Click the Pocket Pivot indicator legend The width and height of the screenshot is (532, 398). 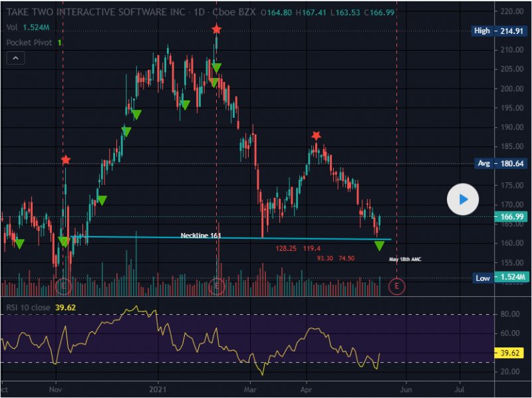coord(34,43)
